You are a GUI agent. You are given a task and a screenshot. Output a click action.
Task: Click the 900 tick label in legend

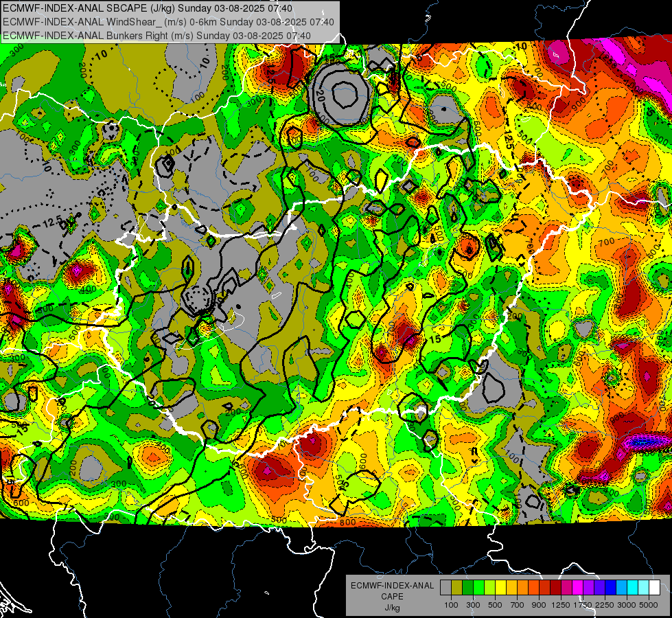[x=539, y=605]
